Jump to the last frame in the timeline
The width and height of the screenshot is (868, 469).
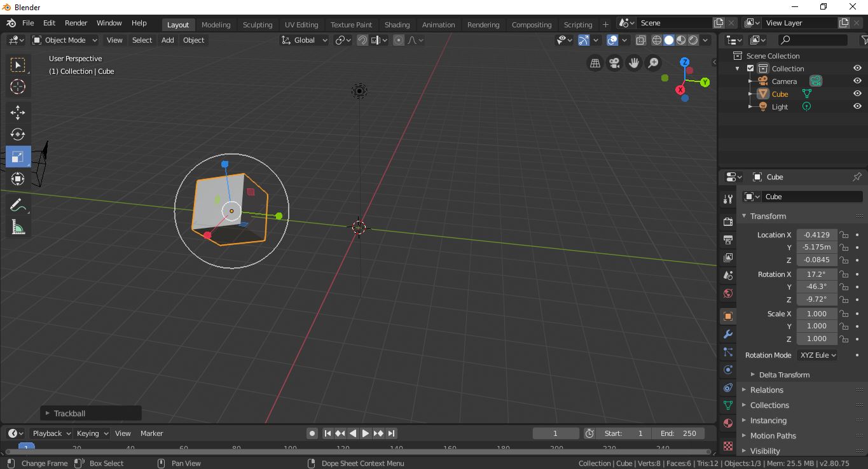pos(391,433)
